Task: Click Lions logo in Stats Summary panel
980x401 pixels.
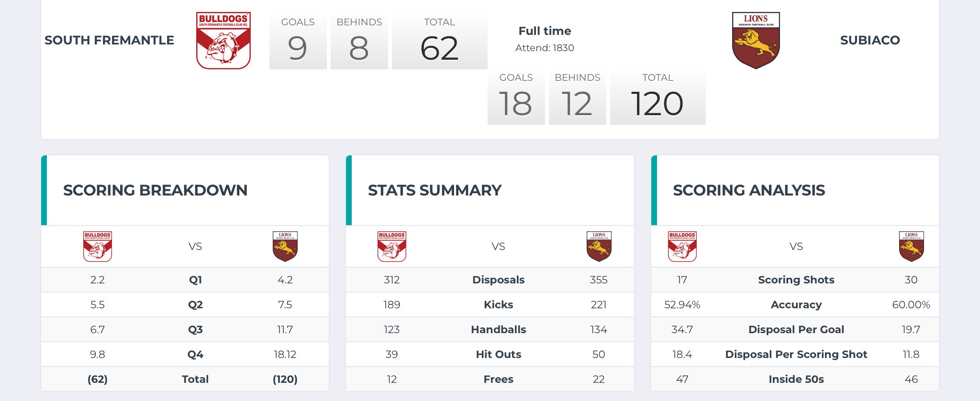Action: [x=599, y=247]
